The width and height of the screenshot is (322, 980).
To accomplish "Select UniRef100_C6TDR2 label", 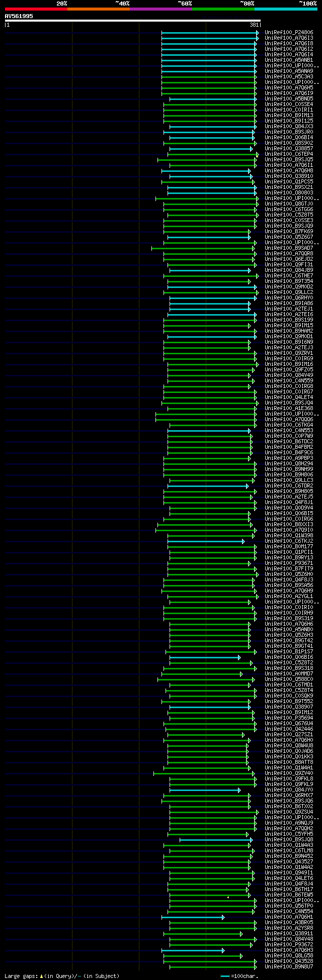I will coord(289,485).
